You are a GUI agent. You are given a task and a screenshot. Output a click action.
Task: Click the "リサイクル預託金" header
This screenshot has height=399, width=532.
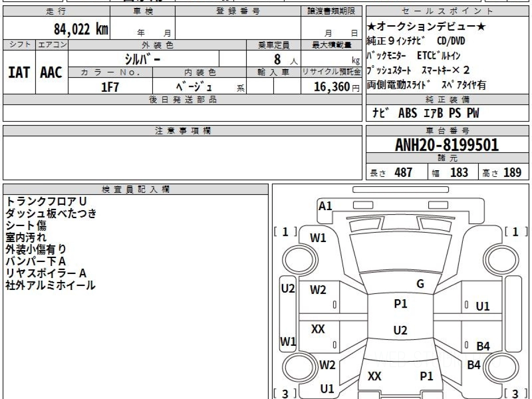point(332,71)
